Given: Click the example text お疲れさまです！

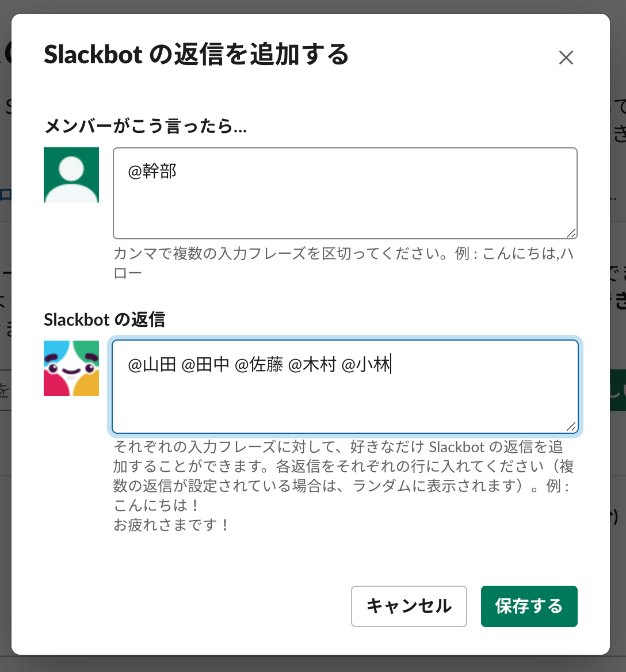Looking at the screenshot, I should coord(172,525).
